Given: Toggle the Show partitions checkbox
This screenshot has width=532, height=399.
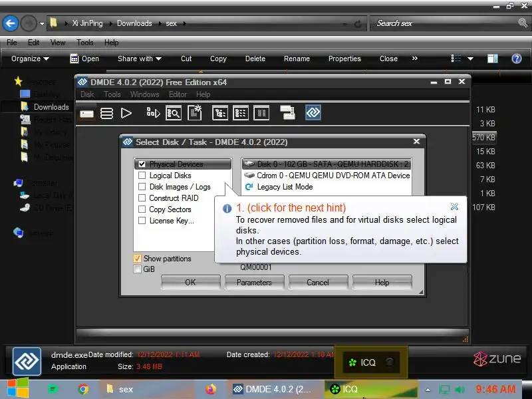Looking at the screenshot, I should point(137,259).
